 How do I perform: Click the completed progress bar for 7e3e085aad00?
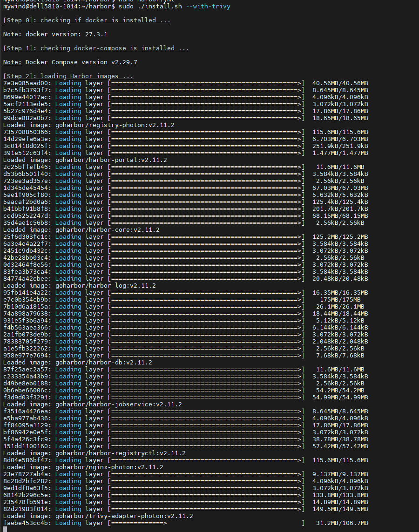tap(206, 83)
